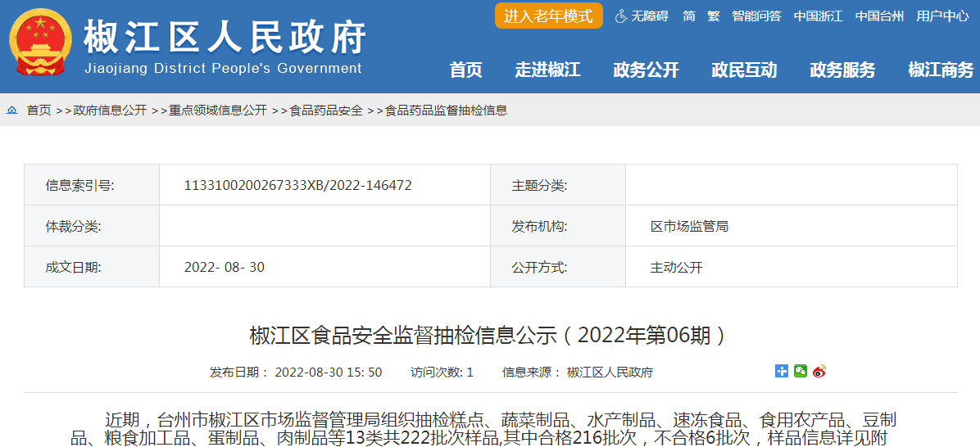Open 椒江商务 menu item

click(941, 70)
